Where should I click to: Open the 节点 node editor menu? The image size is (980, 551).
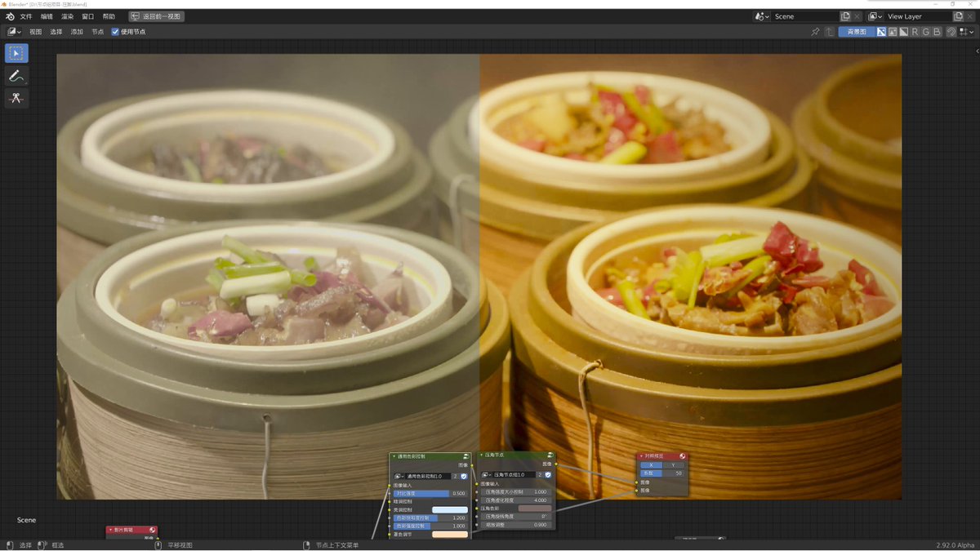pos(97,32)
